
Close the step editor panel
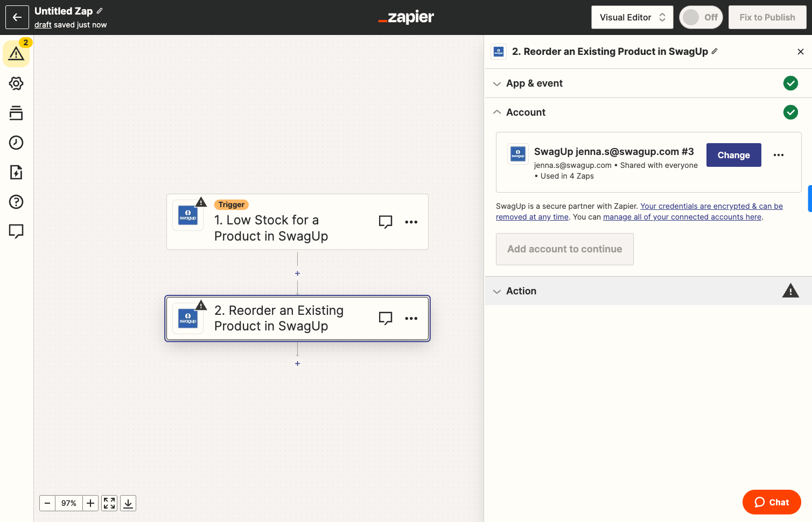click(x=801, y=52)
